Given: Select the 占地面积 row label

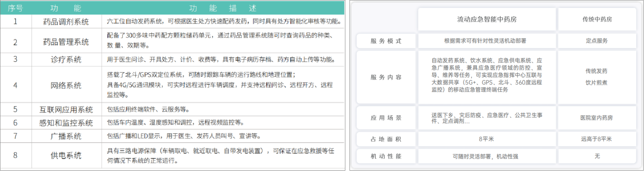Looking at the screenshot, I should (x=386, y=139).
